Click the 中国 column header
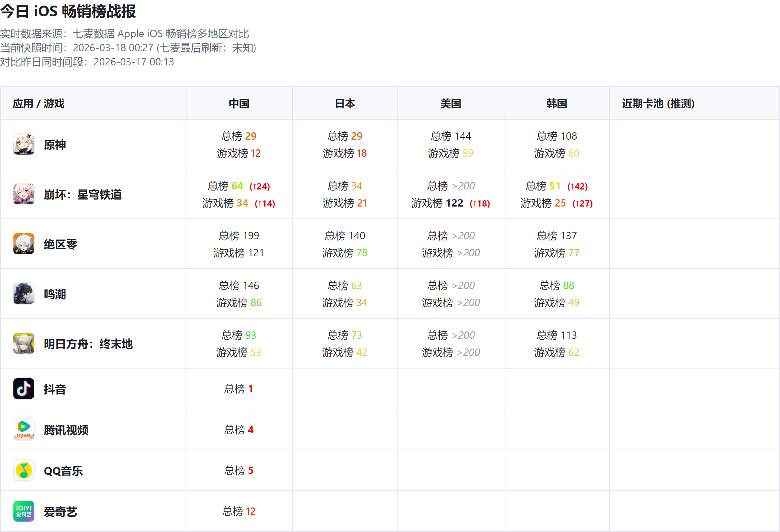The image size is (780, 532). click(239, 103)
